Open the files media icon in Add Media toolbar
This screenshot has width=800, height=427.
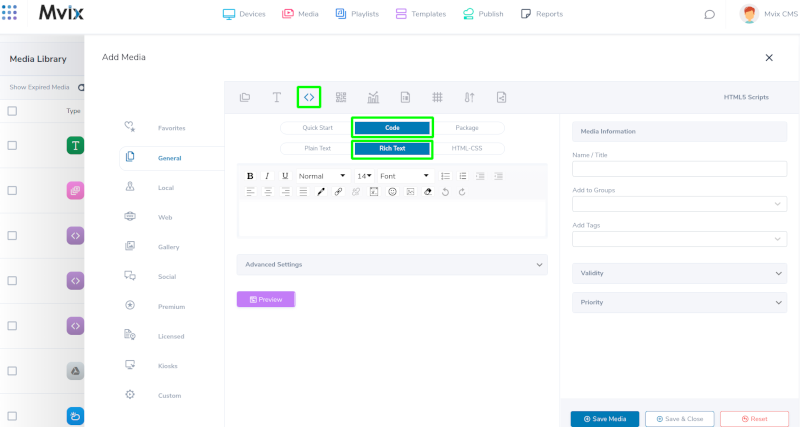(245, 97)
